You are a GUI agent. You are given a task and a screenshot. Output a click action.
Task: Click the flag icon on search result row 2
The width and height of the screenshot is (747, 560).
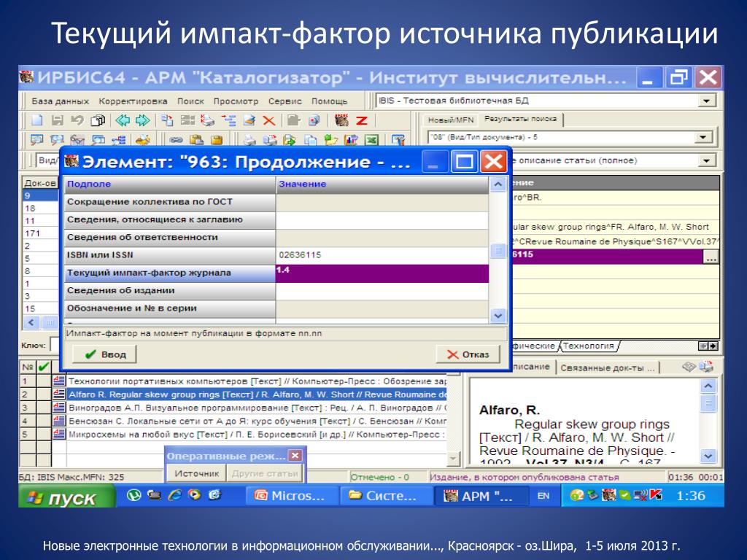(59, 394)
